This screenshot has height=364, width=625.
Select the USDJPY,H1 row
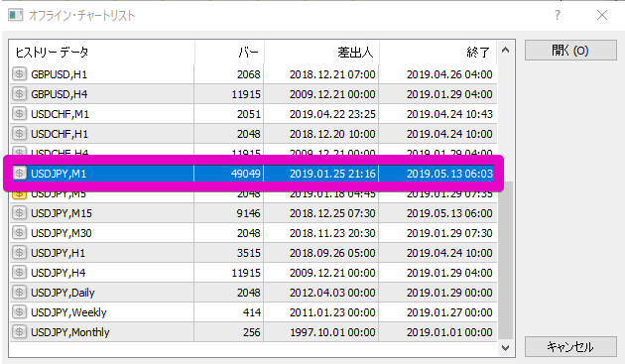[x=254, y=253]
